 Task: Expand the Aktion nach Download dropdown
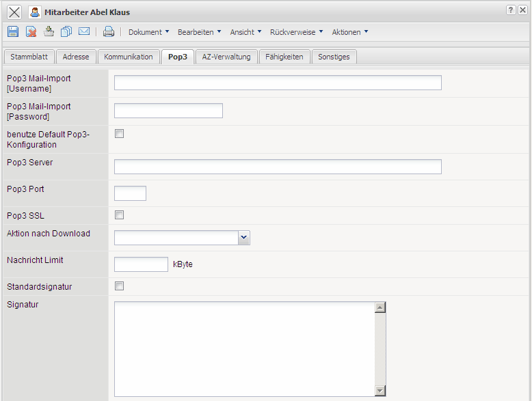(x=244, y=237)
